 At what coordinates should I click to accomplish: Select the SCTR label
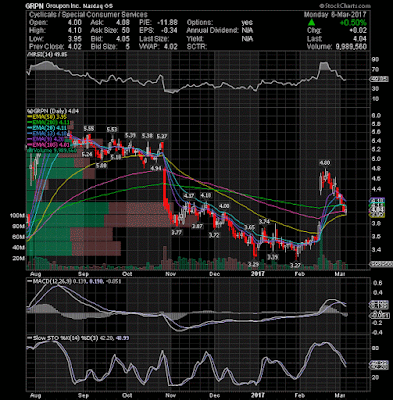(197, 47)
